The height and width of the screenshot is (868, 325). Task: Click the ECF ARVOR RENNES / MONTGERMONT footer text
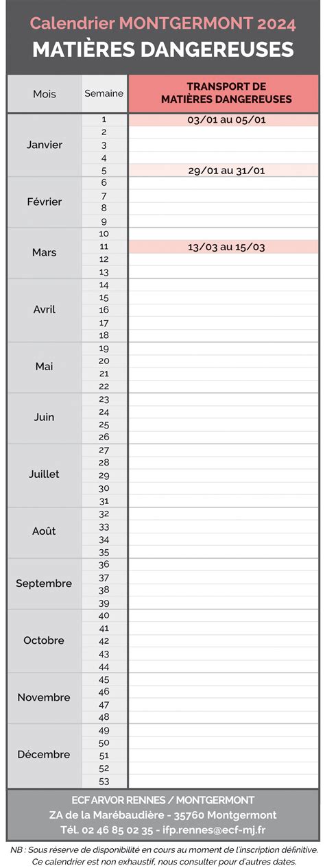pos(162,800)
